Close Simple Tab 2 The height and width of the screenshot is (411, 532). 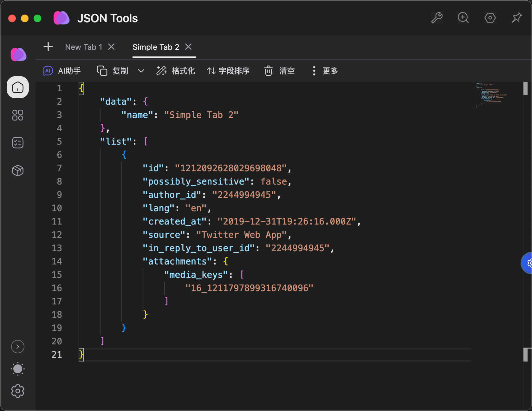pyautogui.click(x=188, y=47)
